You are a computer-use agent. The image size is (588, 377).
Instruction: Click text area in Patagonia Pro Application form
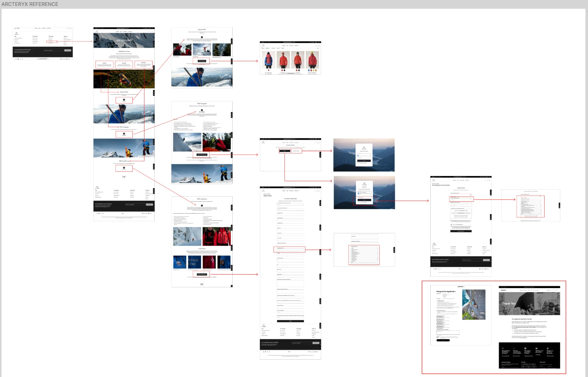pyautogui.click(x=448, y=333)
